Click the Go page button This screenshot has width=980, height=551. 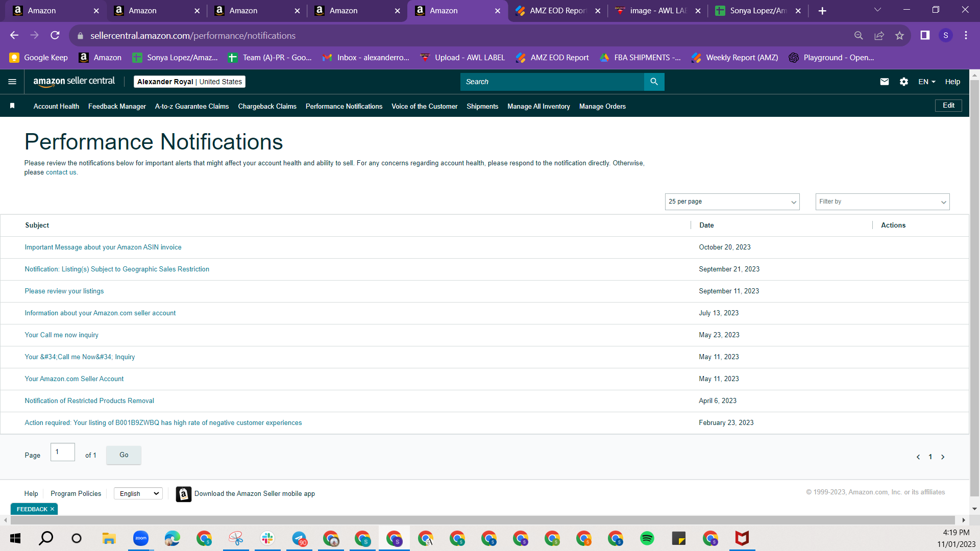point(124,455)
